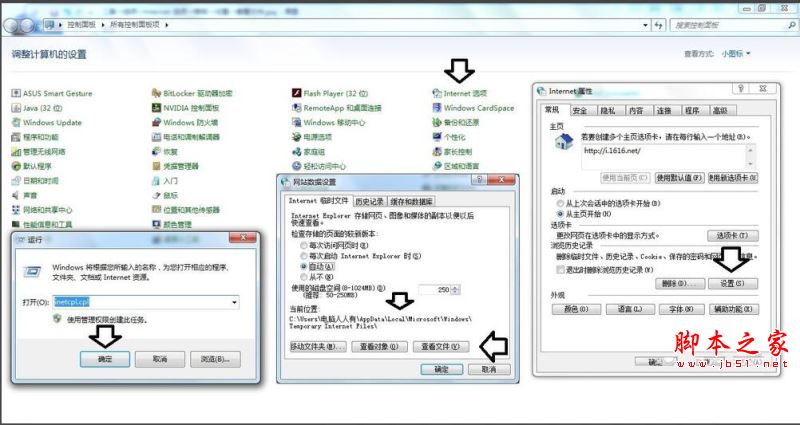Expand the 打开 combo box dropdown in Run dialog

click(234, 303)
